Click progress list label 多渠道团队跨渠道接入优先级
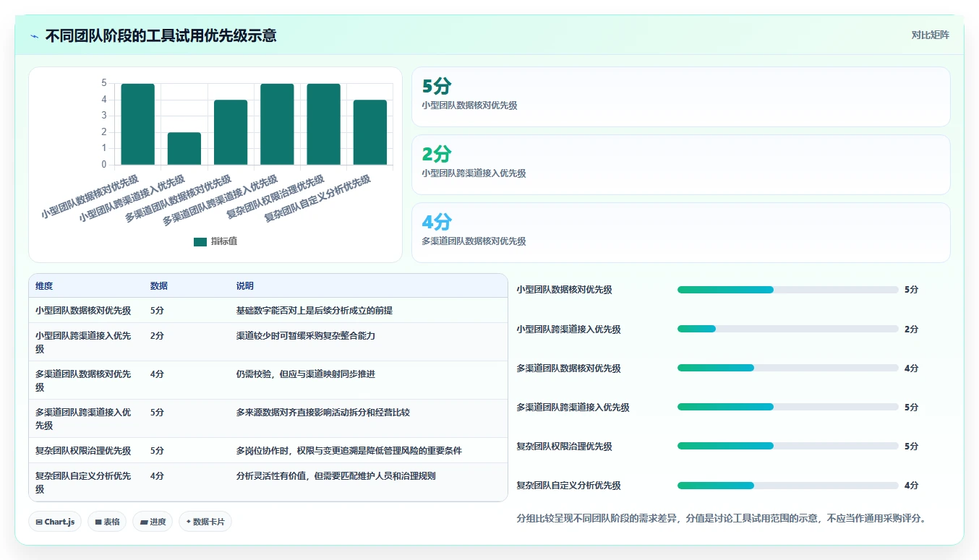The width and height of the screenshot is (979, 560). click(573, 408)
